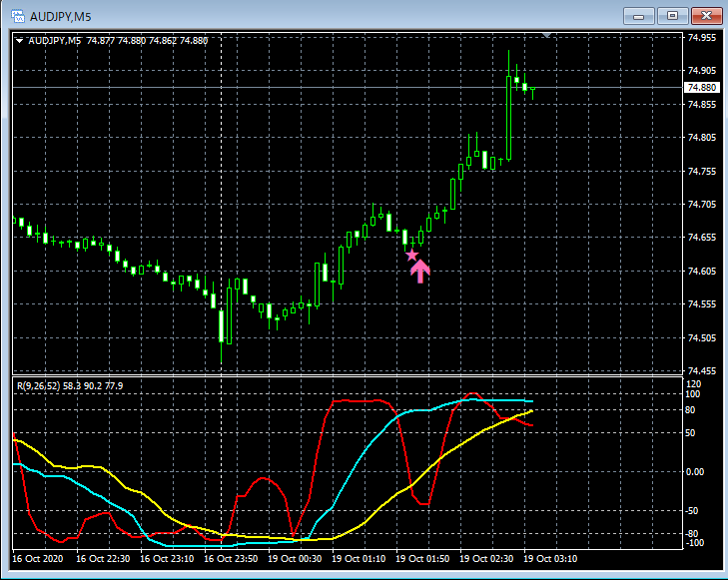Click price scale label 74.505

click(701, 337)
